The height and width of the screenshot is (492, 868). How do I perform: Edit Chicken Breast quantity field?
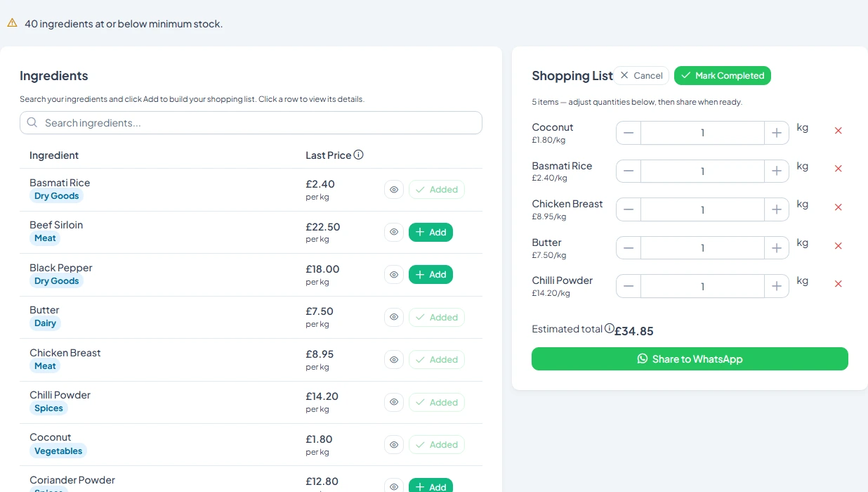tap(702, 209)
